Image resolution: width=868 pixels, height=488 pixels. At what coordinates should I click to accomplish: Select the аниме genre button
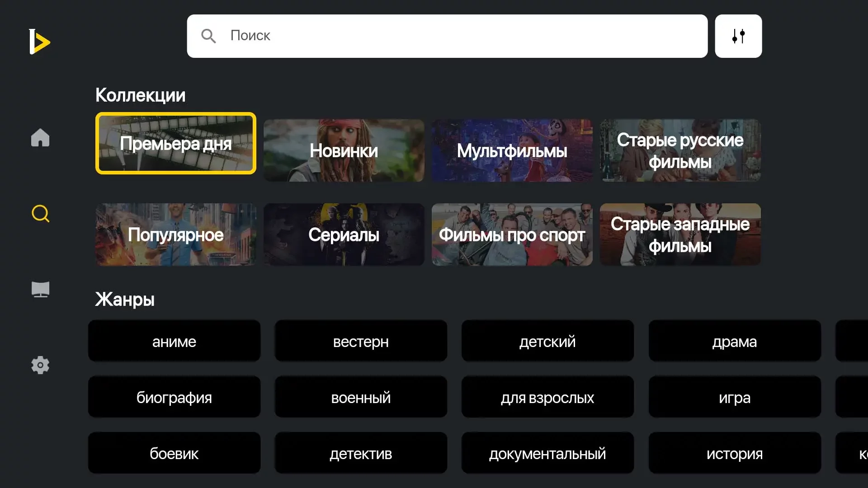pyautogui.click(x=174, y=341)
